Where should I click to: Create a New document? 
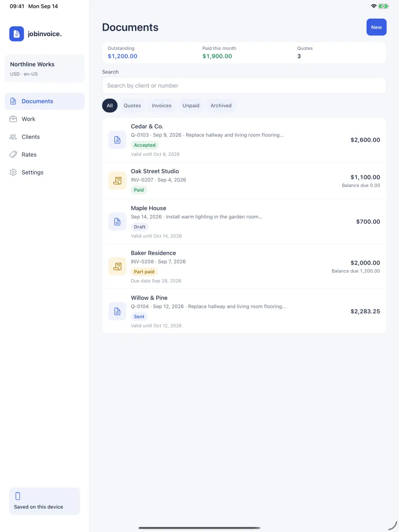[x=377, y=27]
